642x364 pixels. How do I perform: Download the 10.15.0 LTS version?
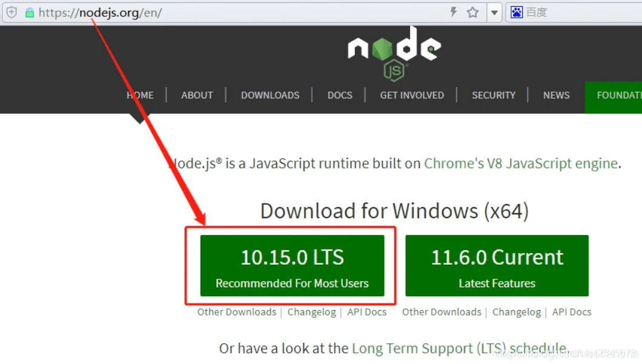(x=293, y=265)
